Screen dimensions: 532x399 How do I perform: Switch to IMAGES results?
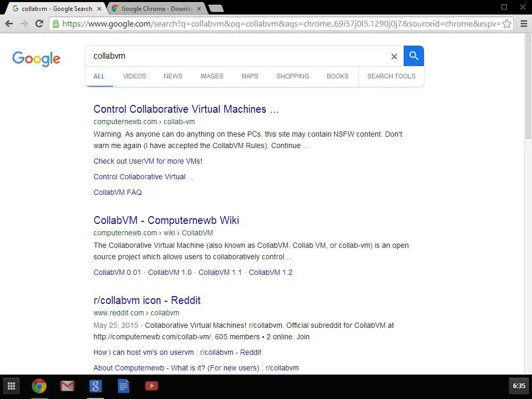[x=212, y=76]
